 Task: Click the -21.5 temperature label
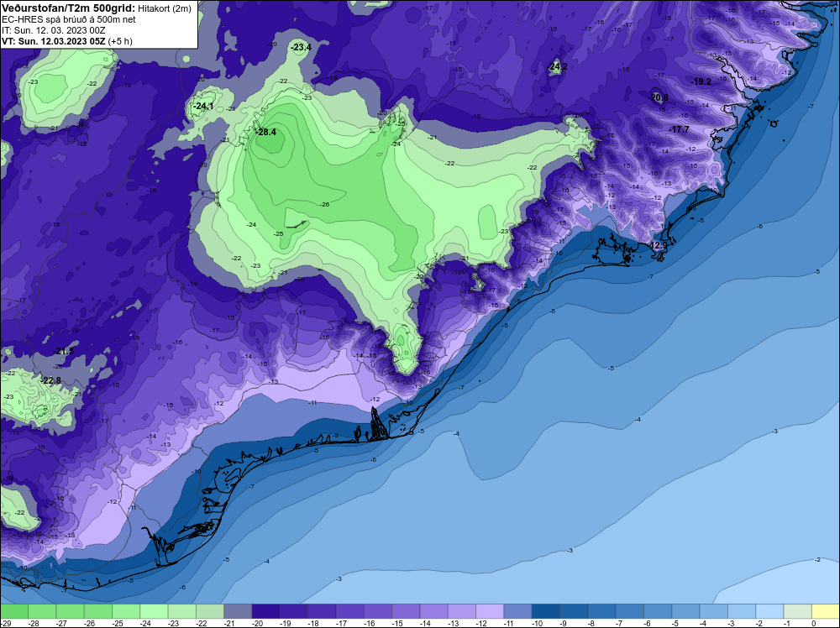[64, 351]
